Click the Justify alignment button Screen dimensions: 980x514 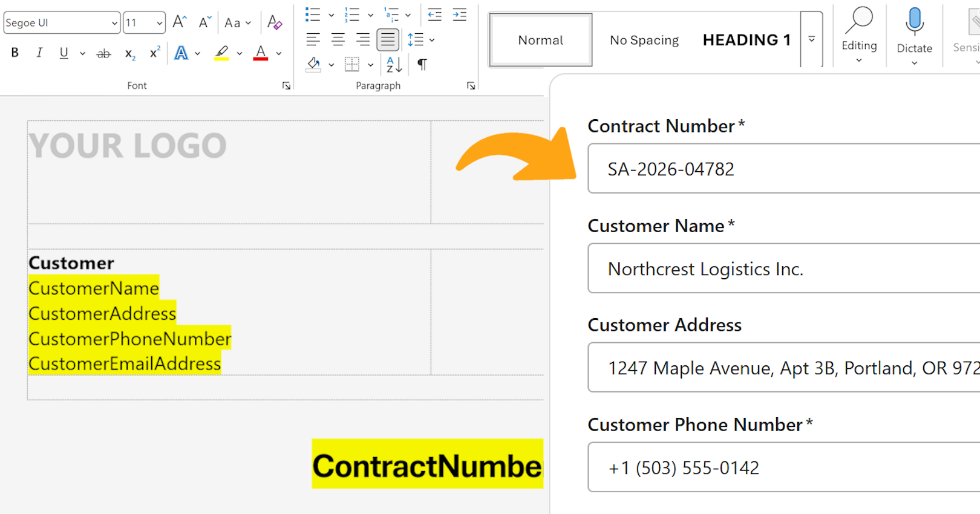click(x=388, y=40)
